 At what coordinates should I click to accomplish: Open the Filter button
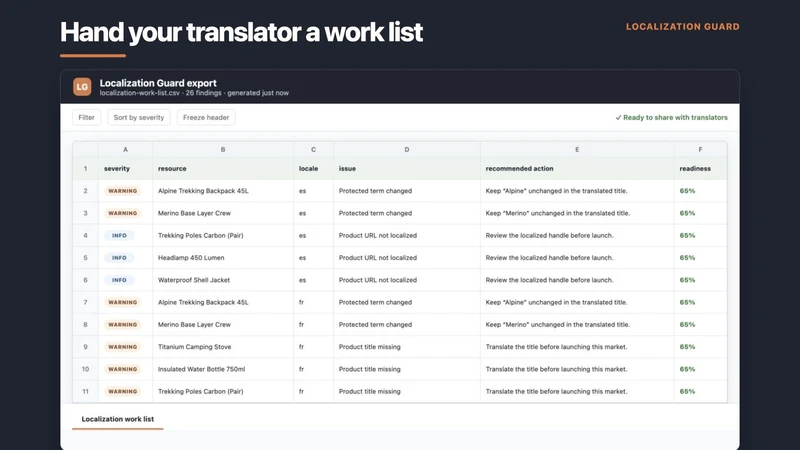coord(86,117)
